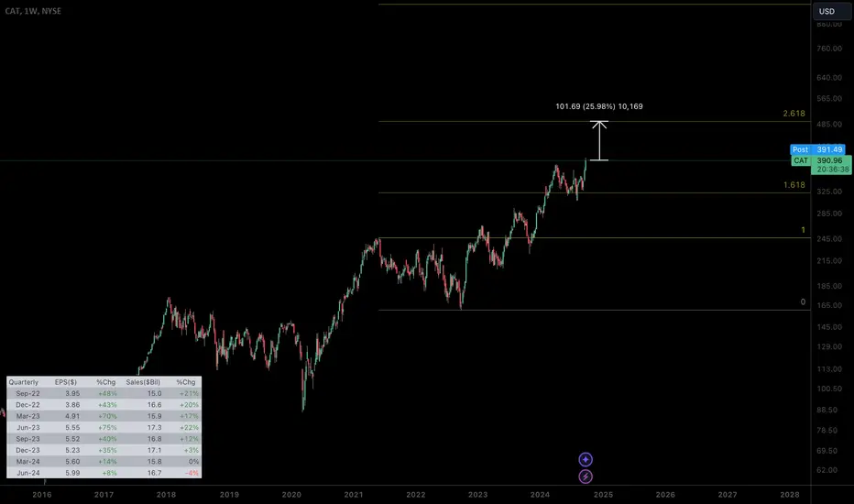Viewport: 854px width, 504px height.
Task: Select the white price range measurement arrow
Action: (x=599, y=140)
